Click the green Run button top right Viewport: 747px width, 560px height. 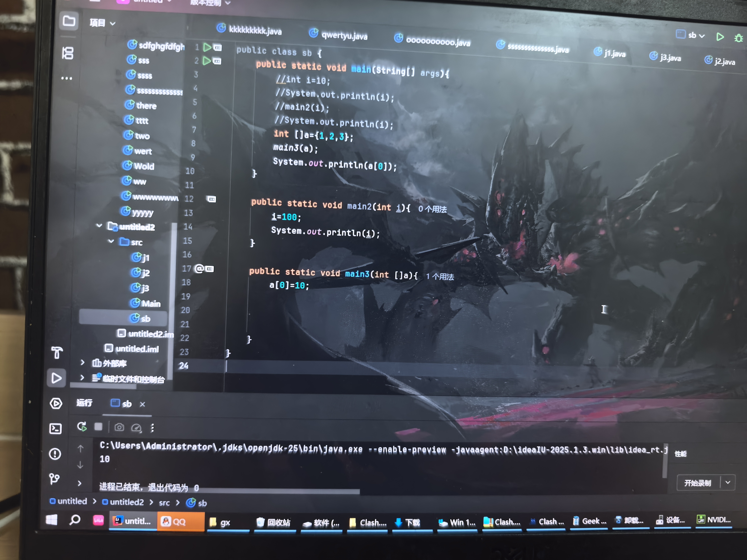720,36
